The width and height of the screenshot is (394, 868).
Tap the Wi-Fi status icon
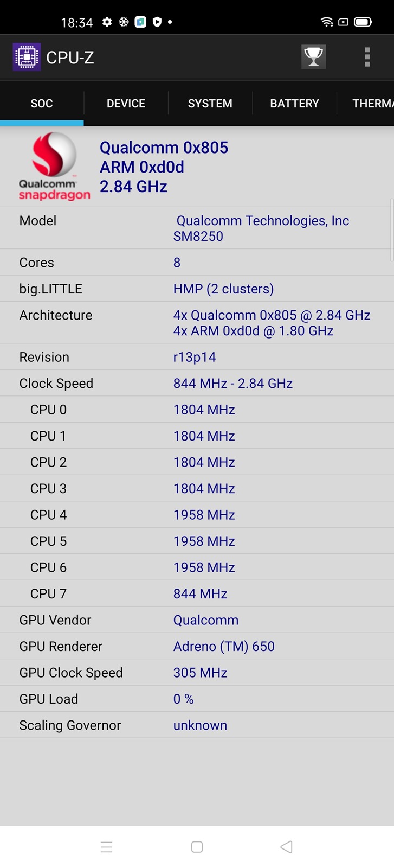327,22
